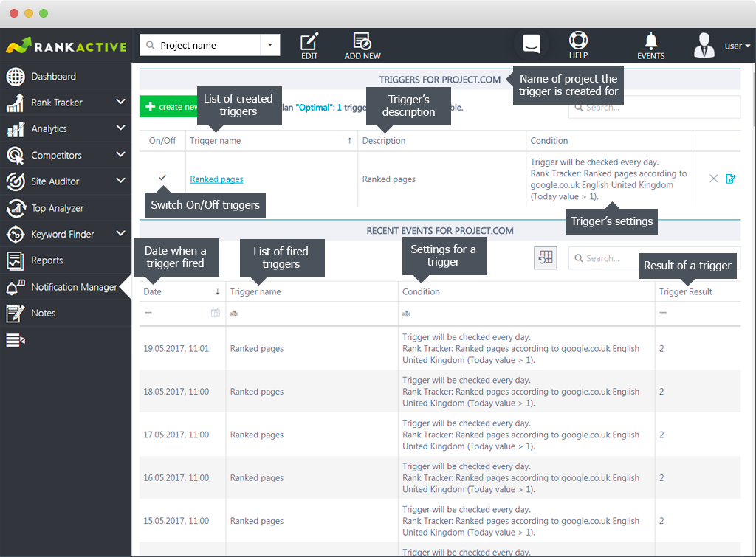The width and height of the screenshot is (756, 557).
Task: Collapse the sidebar using bottom menu icon
Action: click(x=16, y=340)
